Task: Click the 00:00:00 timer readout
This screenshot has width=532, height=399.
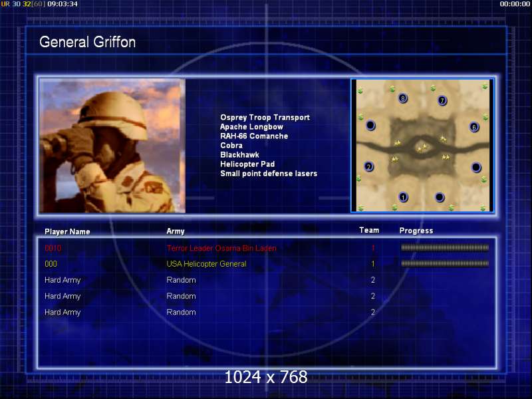Action: pyautogui.click(x=515, y=4)
